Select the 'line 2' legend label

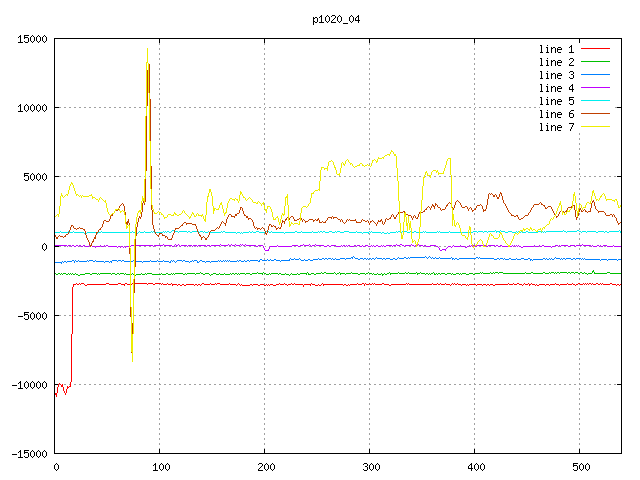(556, 62)
